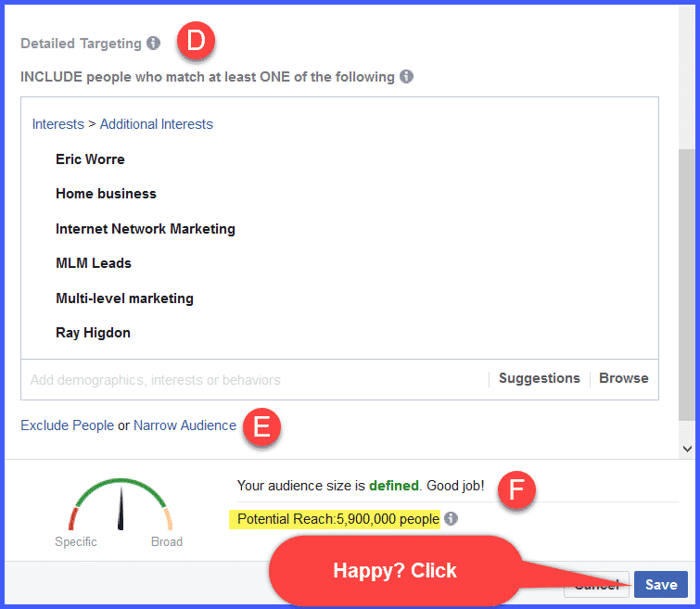This screenshot has width=700, height=609.
Task: Click scrollbar down arrow
Action: [x=686, y=448]
